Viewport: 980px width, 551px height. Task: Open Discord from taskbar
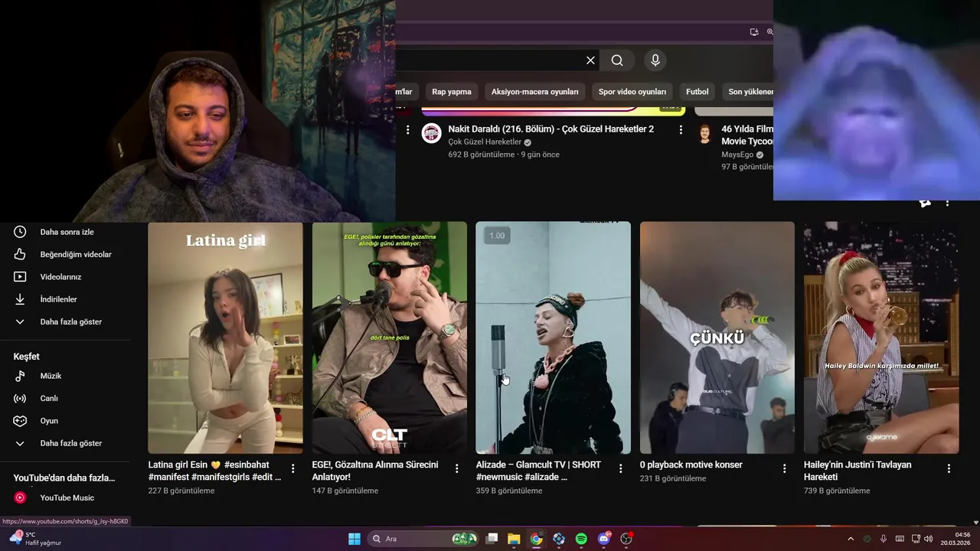604,539
